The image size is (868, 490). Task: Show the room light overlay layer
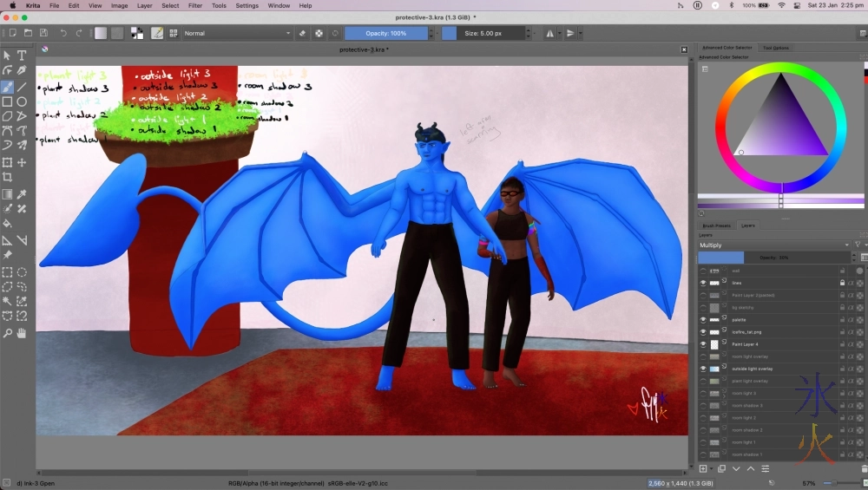pyautogui.click(x=703, y=356)
